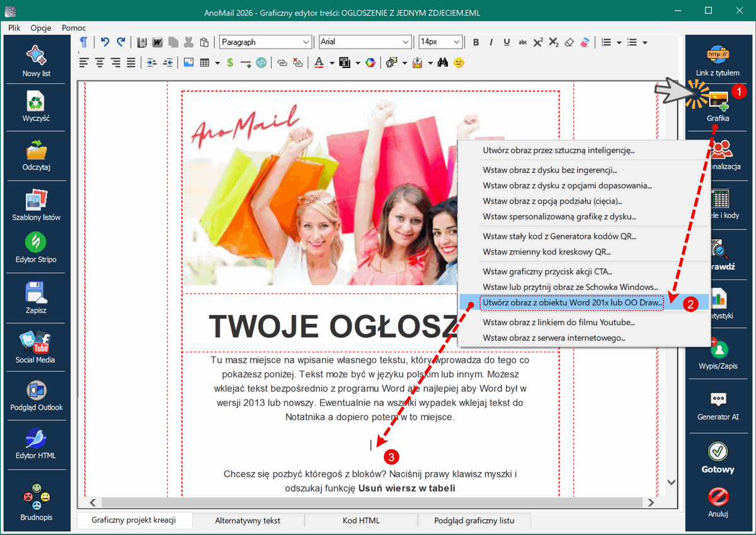Insert an emoji with smiley icon
The height and width of the screenshot is (535, 756).
[x=459, y=62]
